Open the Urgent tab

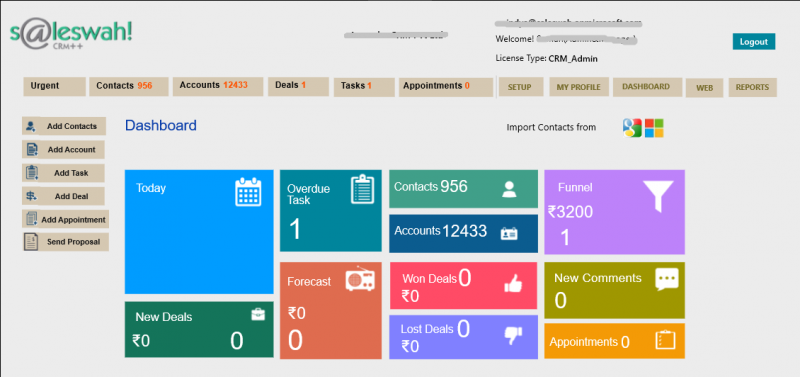55,86
